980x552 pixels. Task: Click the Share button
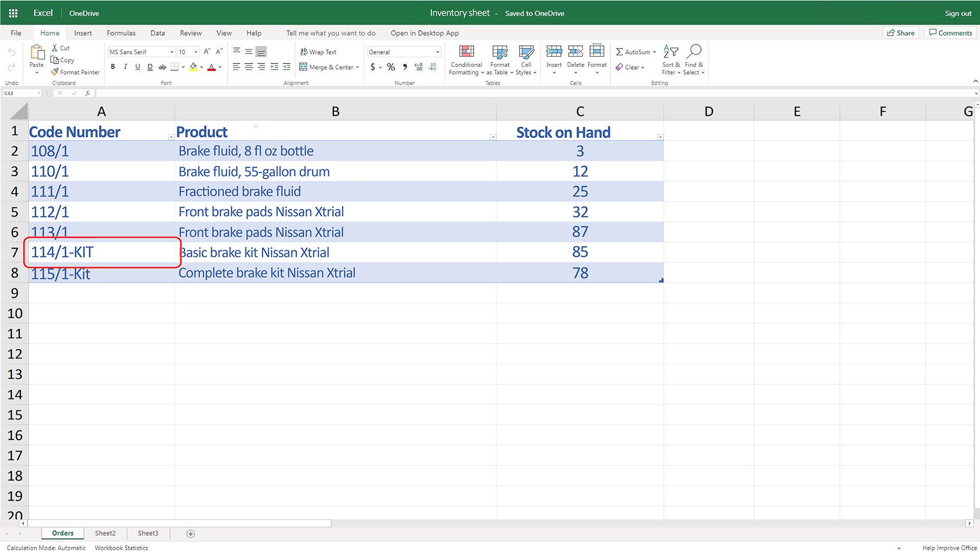click(900, 33)
